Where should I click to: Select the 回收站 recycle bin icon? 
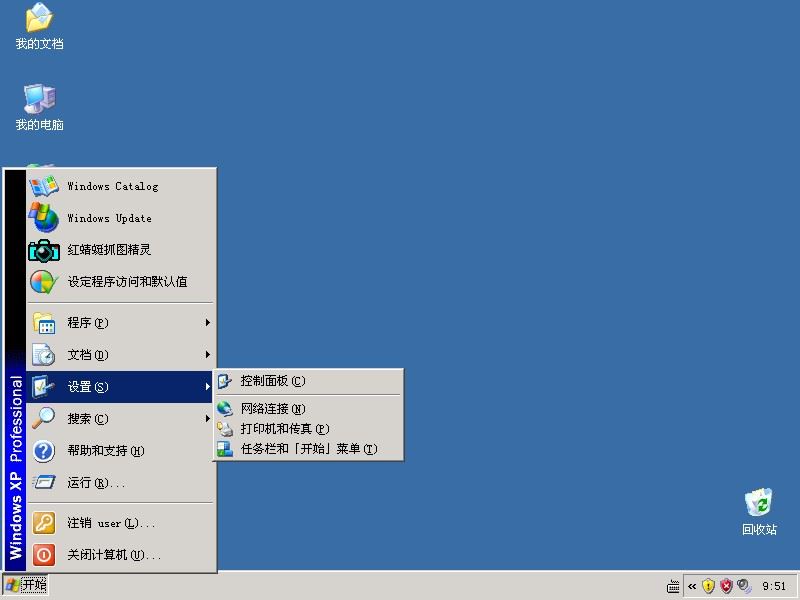tap(759, 512)
